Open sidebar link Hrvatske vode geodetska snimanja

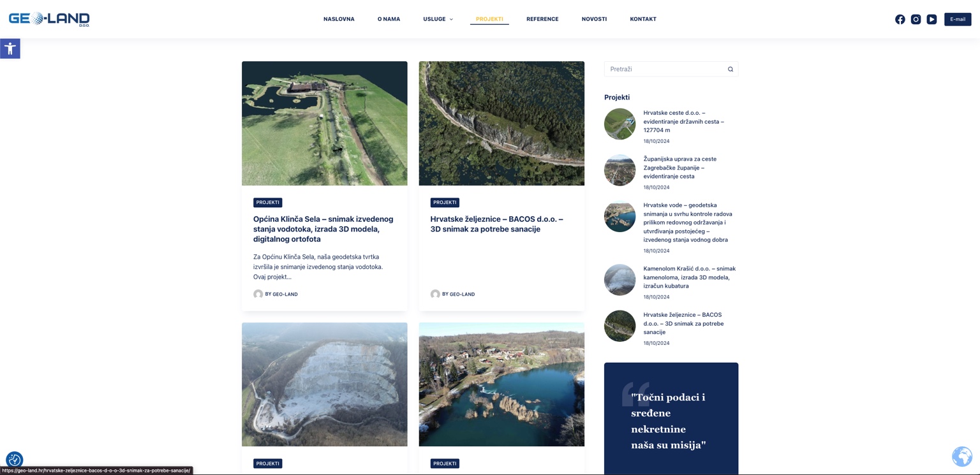pyautogui.click(x=688, y=223)
